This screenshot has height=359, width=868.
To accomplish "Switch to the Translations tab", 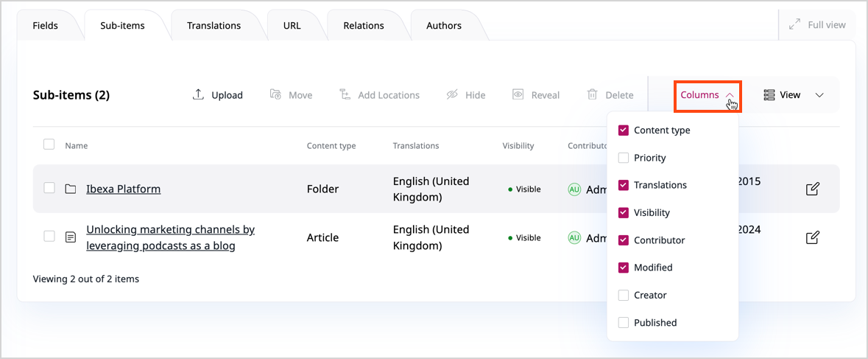I will pyautogui.click(x=214, y=26).
